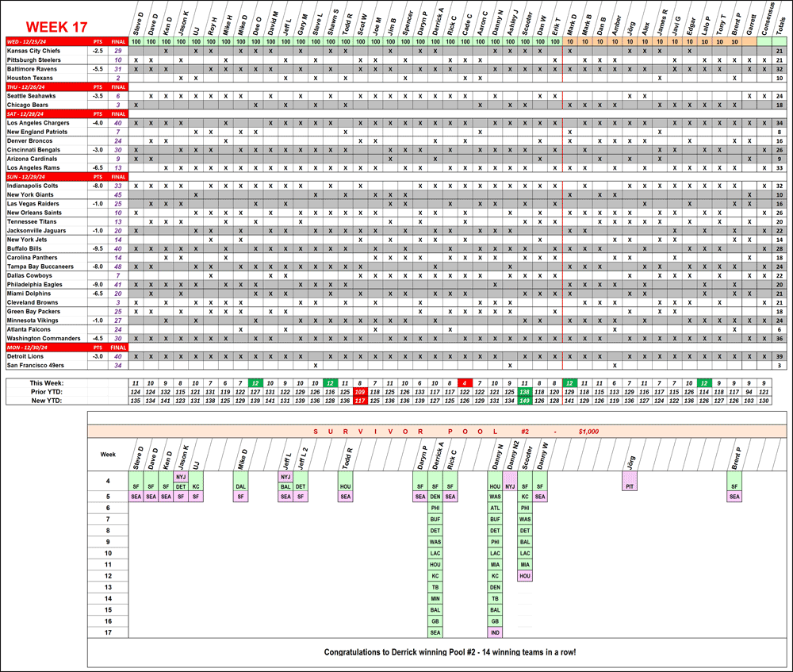Select the Buccaneers' final score of 48
Image resolution: width=793 pixels, height=672 pixels.
pyautogui.click(x=118, y=267)
